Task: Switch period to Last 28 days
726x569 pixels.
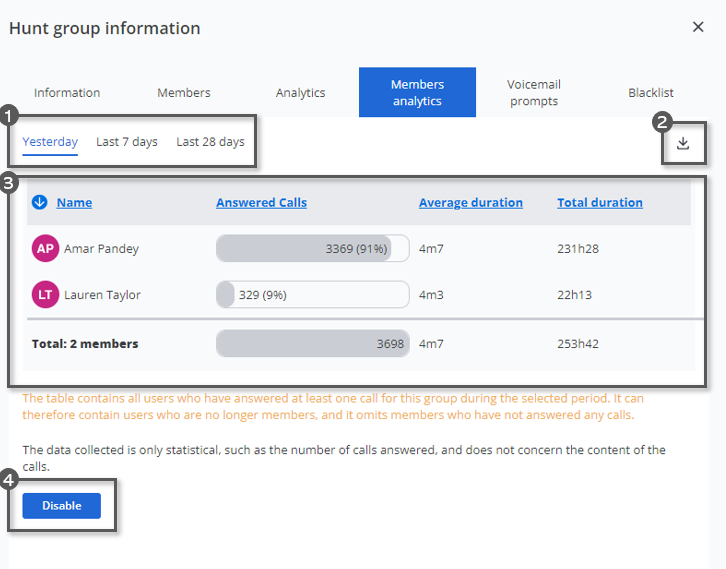Action: pyautogui.click(x=210, y=142)
